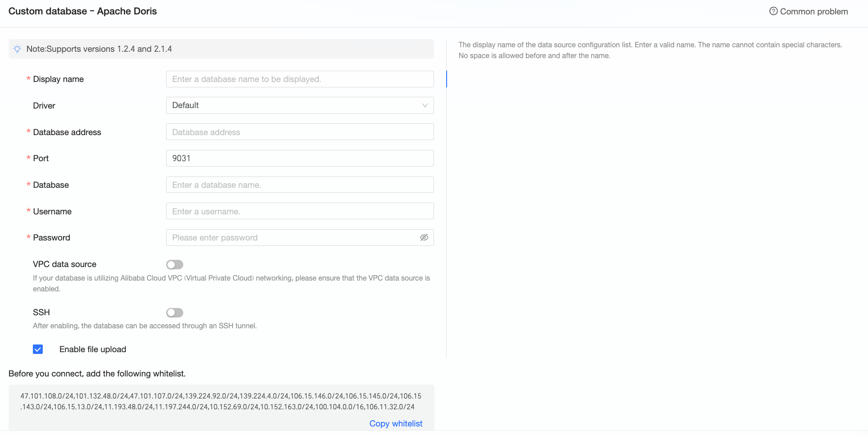This screenshot has height=435, width=868.
Task: Click the 'Custom database - Apache Doris' title
Action: point(82,11)
